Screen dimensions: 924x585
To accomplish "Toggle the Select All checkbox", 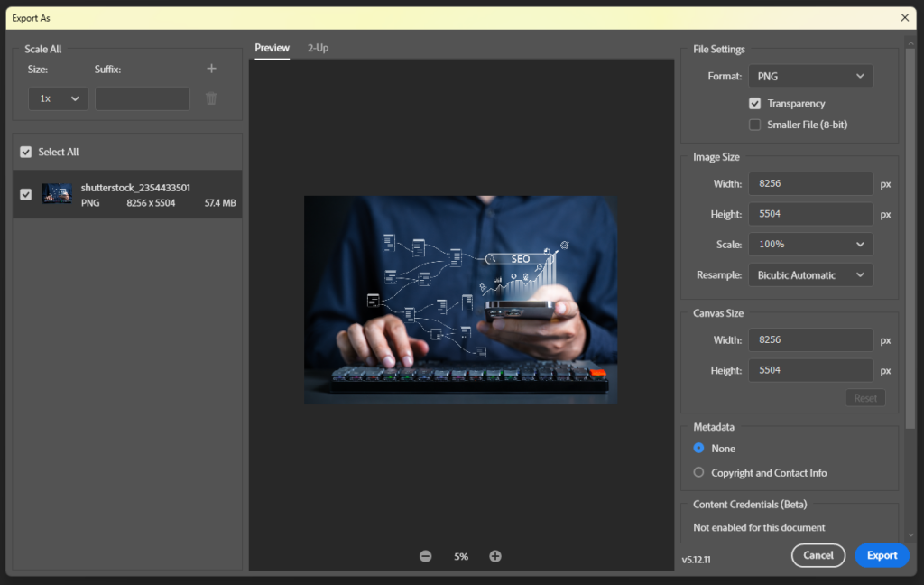I will pos(26,153).
